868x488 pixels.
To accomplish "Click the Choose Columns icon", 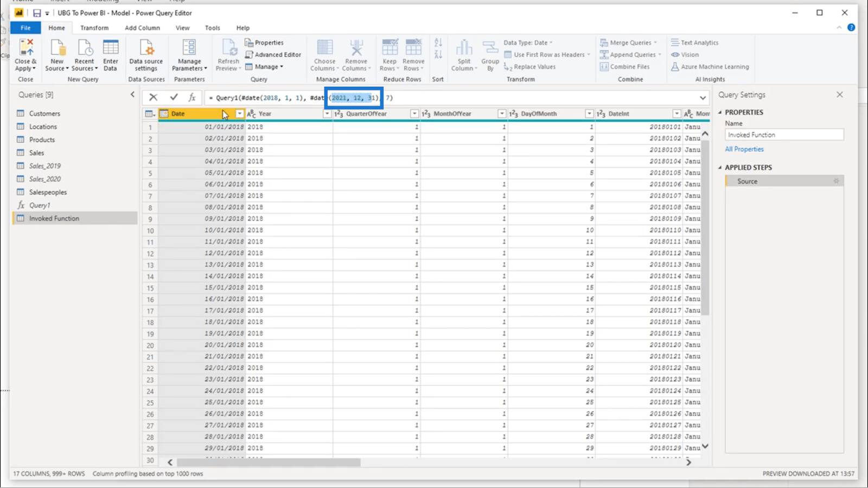I will point(325,48).
